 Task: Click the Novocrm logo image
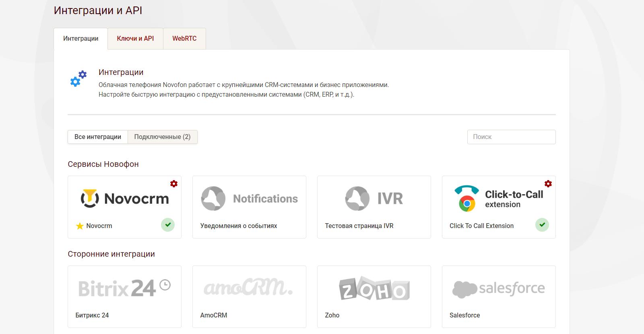coord(124,199)
